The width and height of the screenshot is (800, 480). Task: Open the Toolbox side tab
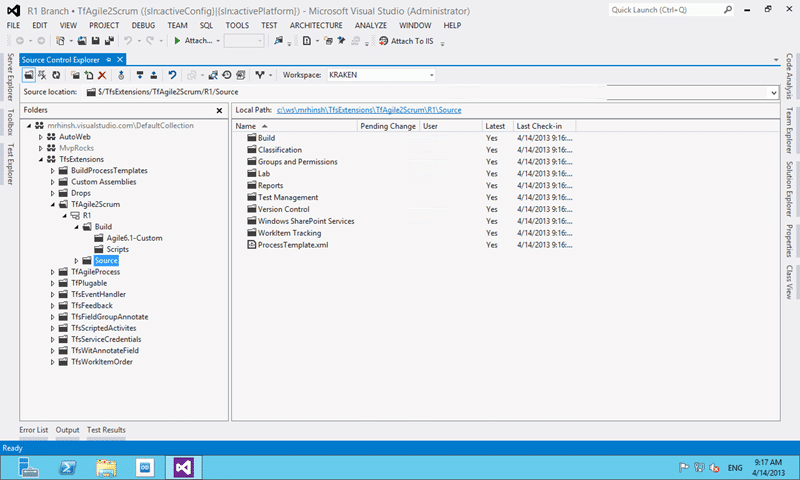pos(10,122)
